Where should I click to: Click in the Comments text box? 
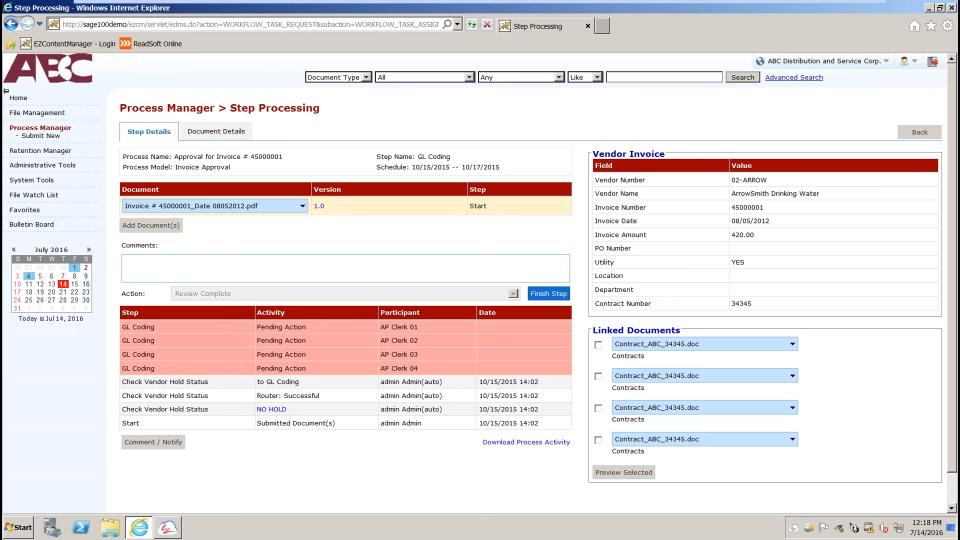(x=345, y=268)
